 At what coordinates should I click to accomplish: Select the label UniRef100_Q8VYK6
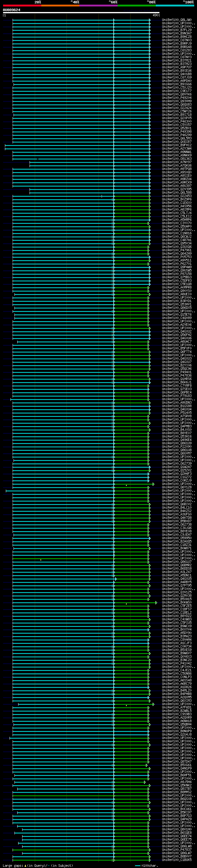point(176,94)
